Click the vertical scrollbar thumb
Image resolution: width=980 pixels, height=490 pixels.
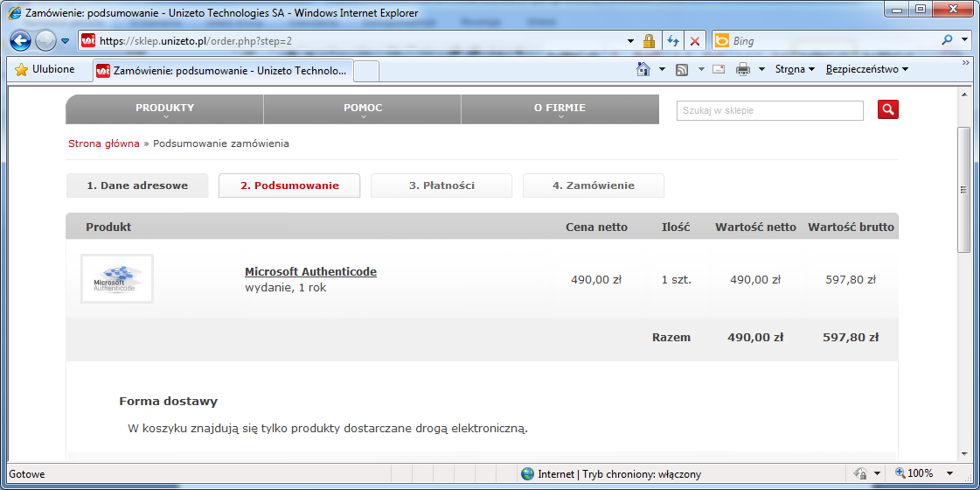[964, 189]
